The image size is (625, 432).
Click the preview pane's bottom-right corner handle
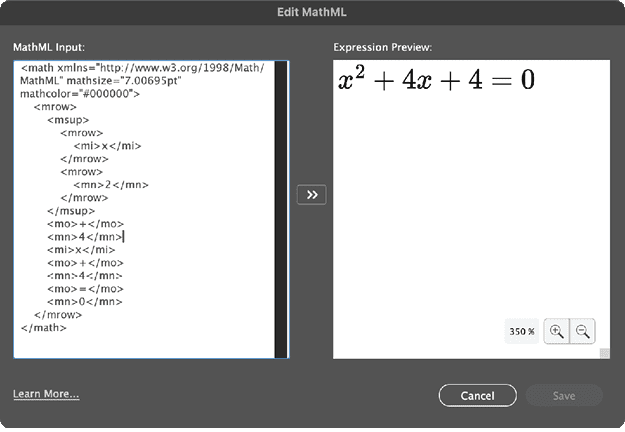[604, 352]
